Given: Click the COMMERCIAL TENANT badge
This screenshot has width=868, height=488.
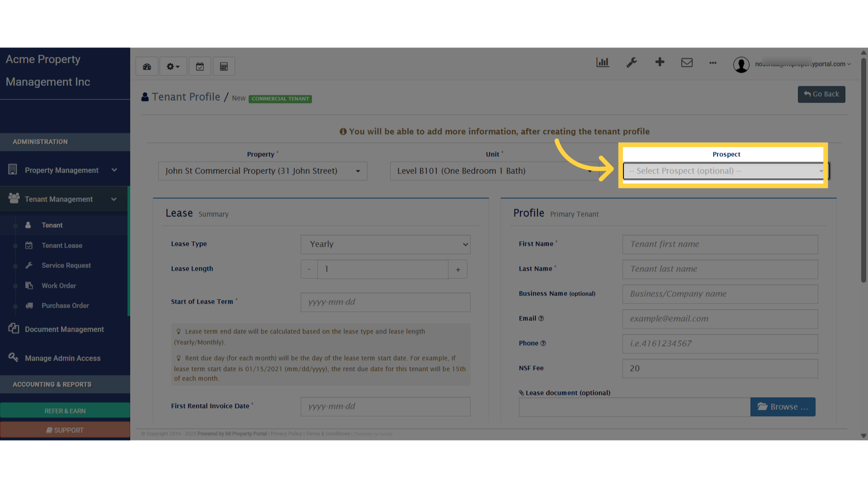Looking at the screenshot, I should [280, 99].
